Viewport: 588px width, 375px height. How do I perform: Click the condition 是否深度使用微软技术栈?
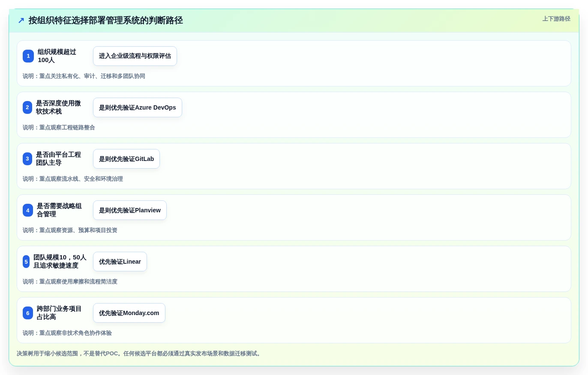[58, 107]
